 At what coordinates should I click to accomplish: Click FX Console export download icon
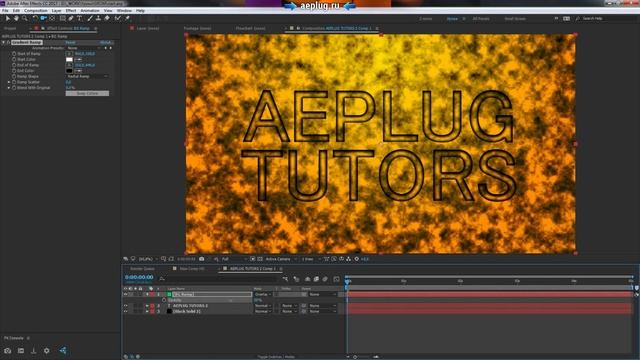[33, 351]
